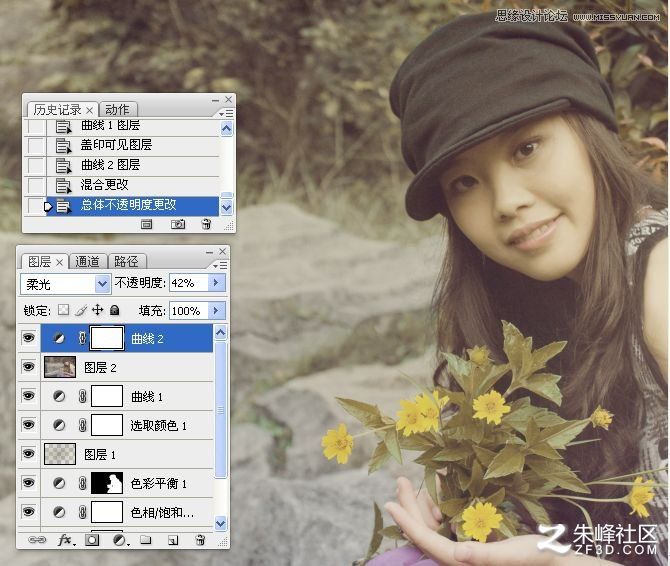Open the History panel flyout menu
The height and width of the screenshot is (566, 670).
[226, 113]
